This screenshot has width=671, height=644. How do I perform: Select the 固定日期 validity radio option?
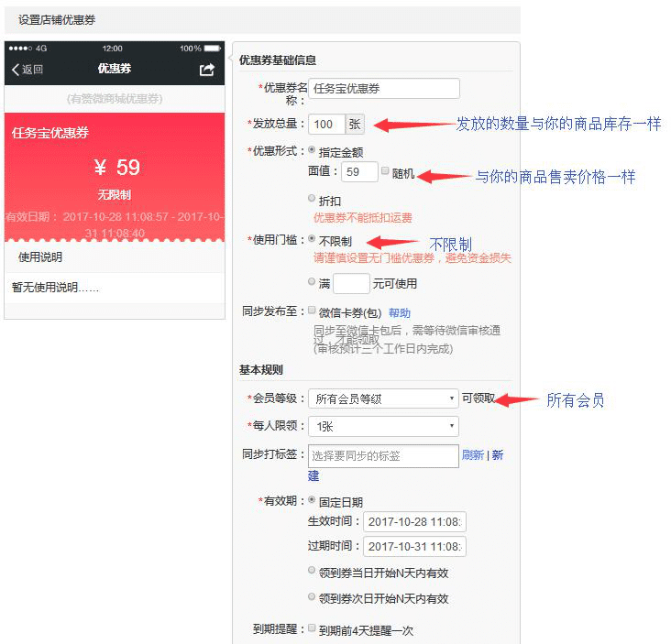(x=313, y=501)
